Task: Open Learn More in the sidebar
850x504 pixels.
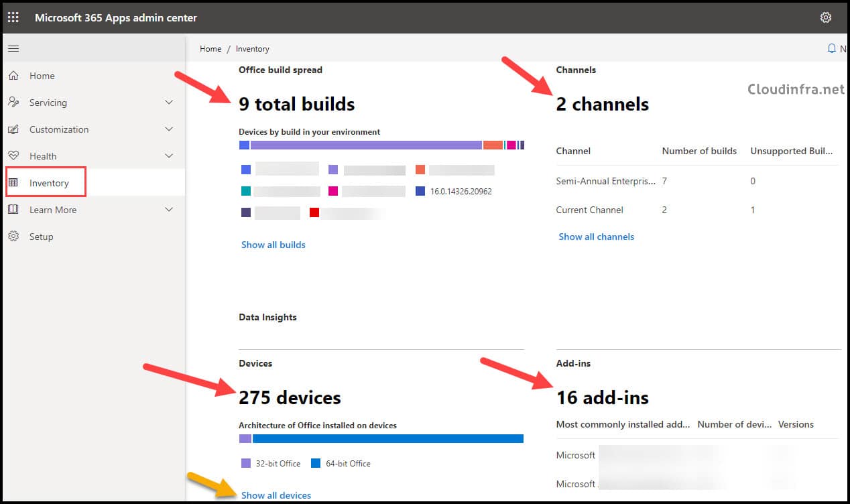Action: pos(53,210)
